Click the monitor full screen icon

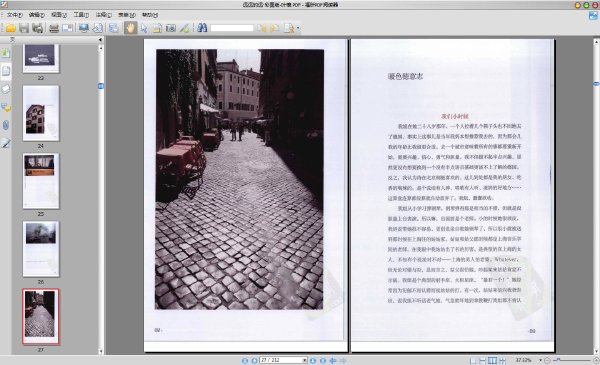(83, 28)
